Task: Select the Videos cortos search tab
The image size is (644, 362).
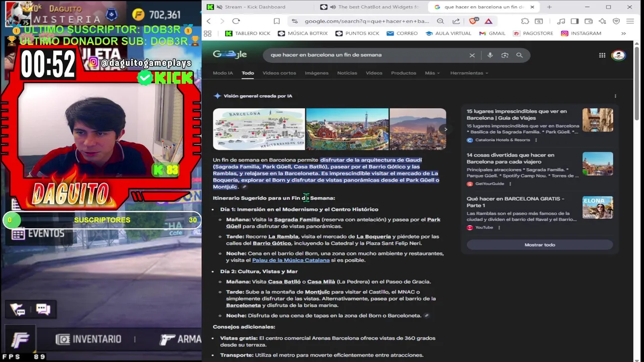Action: pyautogui.click(x=279, y=73)
